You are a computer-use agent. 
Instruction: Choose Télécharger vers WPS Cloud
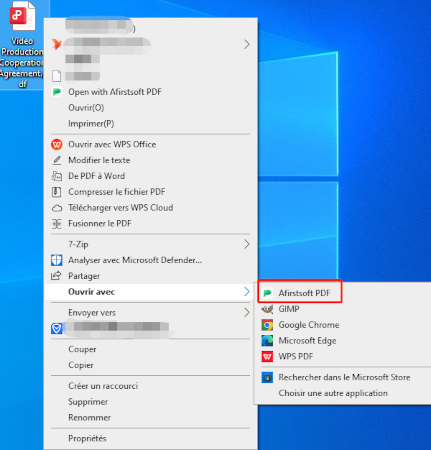tap(150, 208)
